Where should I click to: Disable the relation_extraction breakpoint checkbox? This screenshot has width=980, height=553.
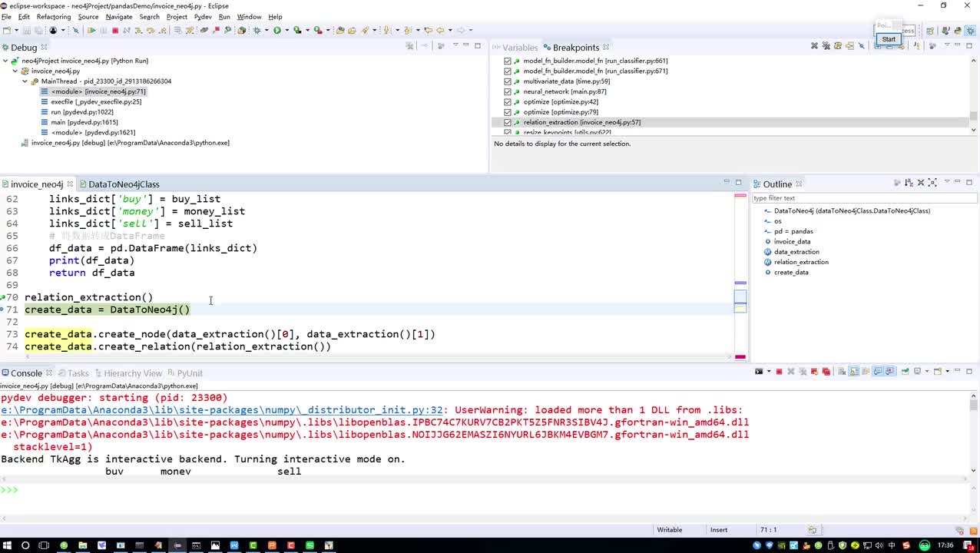pos(508,123)
